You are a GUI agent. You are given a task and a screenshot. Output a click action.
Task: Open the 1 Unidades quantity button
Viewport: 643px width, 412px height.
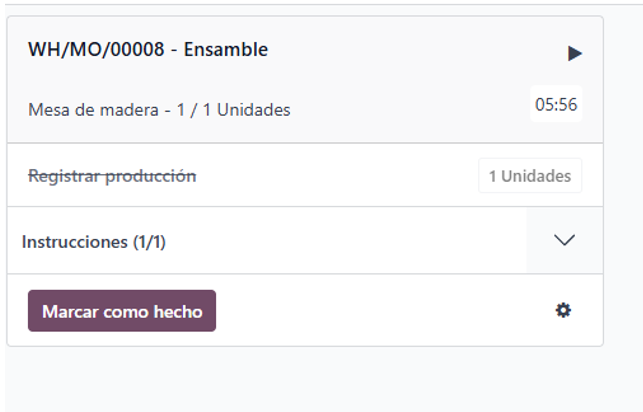coord(530,176)
